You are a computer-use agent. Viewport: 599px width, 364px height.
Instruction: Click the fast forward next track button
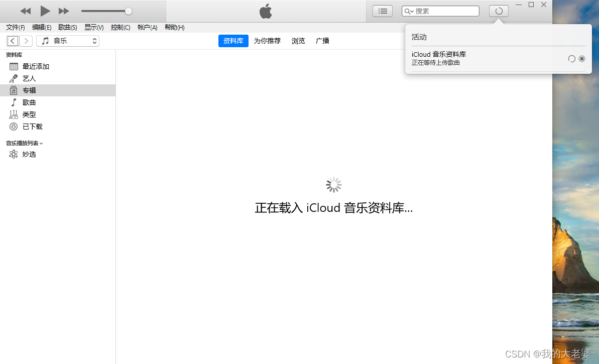pyautogui.click(x=64, y=11)
